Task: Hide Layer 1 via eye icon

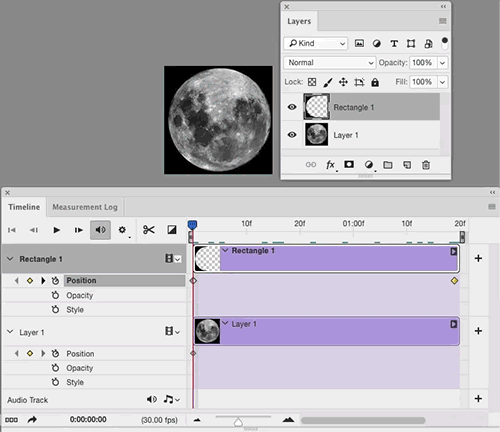Action: pos(292,135)
